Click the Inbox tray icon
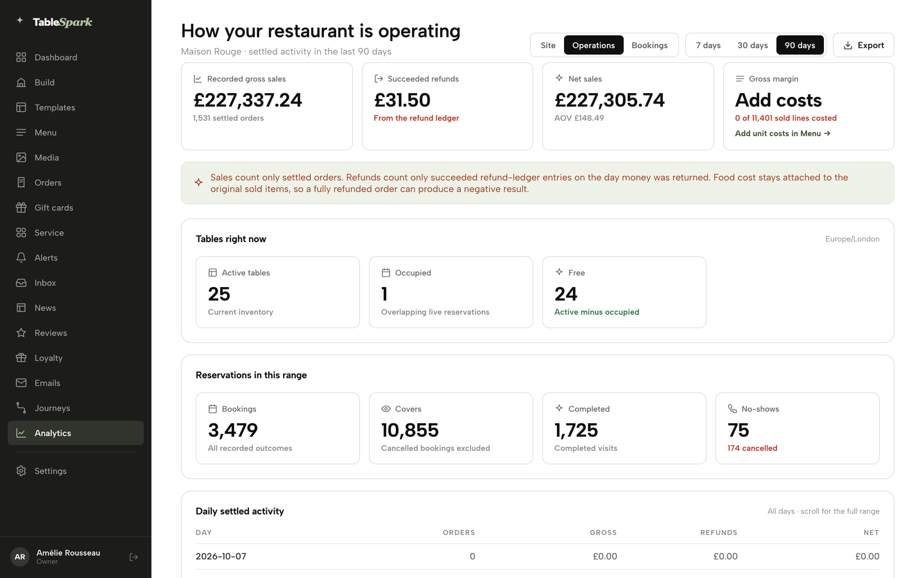924x578 pixels. (21, 283)
